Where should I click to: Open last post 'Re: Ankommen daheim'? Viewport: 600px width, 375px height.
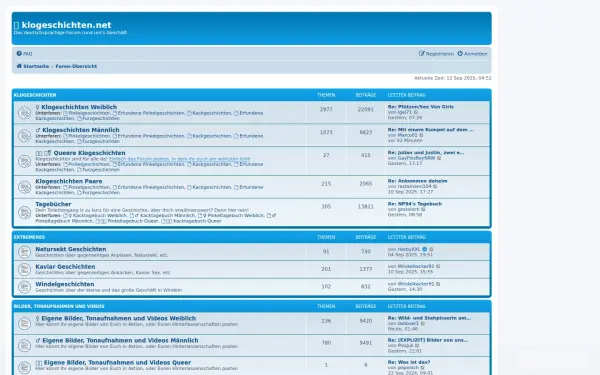[x=417, y=181]
